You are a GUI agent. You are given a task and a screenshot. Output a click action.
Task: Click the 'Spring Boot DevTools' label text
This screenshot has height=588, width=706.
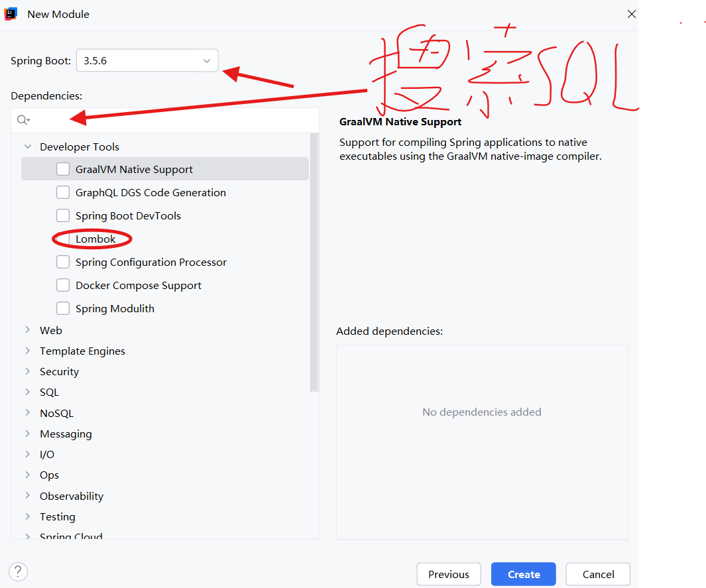pos(129,215)
